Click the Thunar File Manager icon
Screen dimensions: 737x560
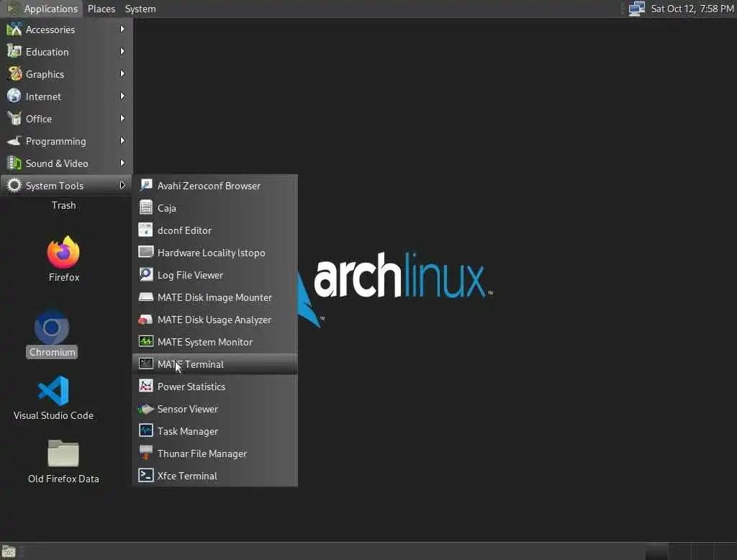[145, 453]
